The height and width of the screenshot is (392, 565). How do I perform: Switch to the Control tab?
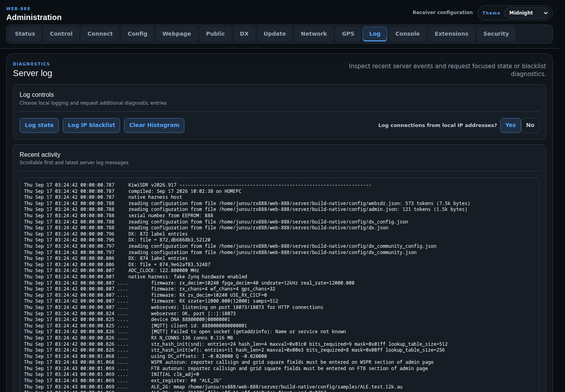coord(61,34)
